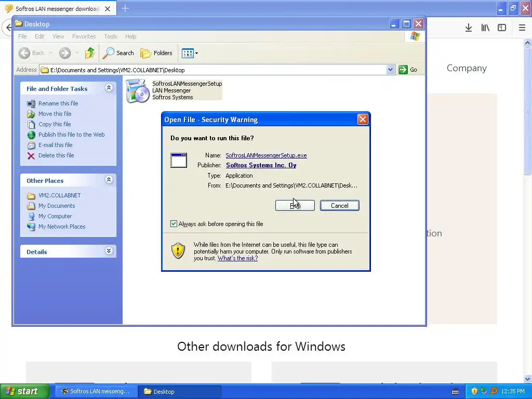Go up one folder level
The width and height of the screenshot is (532, 399).
[x=90, y=53]
